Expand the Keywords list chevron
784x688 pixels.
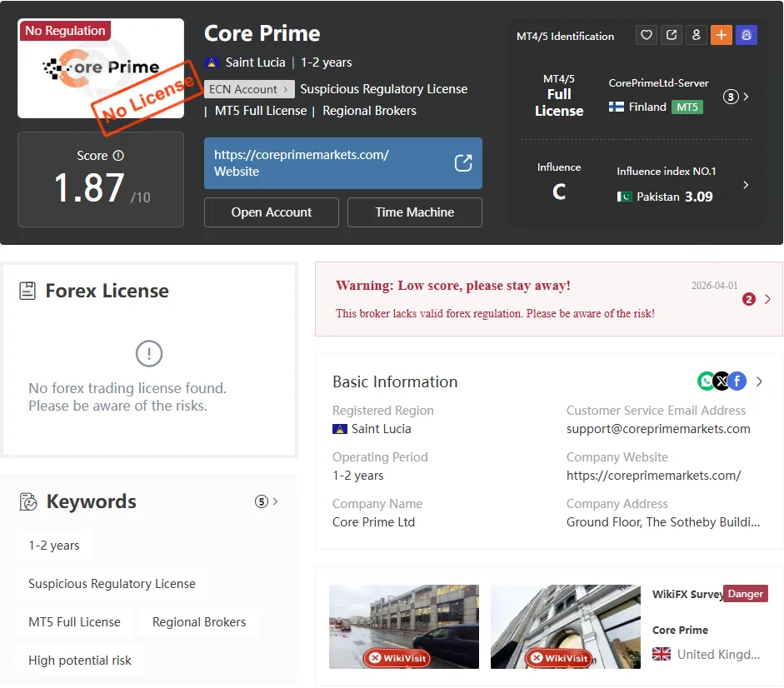tap(275, 501)
